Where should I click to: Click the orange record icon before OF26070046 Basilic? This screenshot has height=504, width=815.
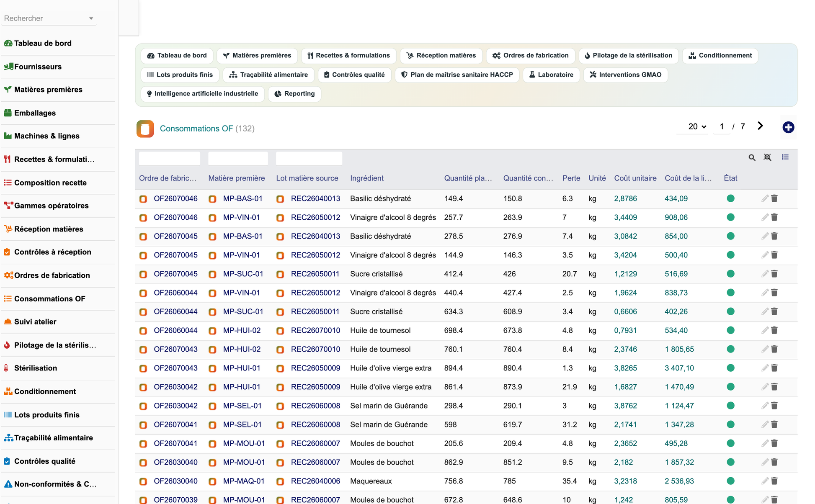pyautogui.click(x=143, y=199)
